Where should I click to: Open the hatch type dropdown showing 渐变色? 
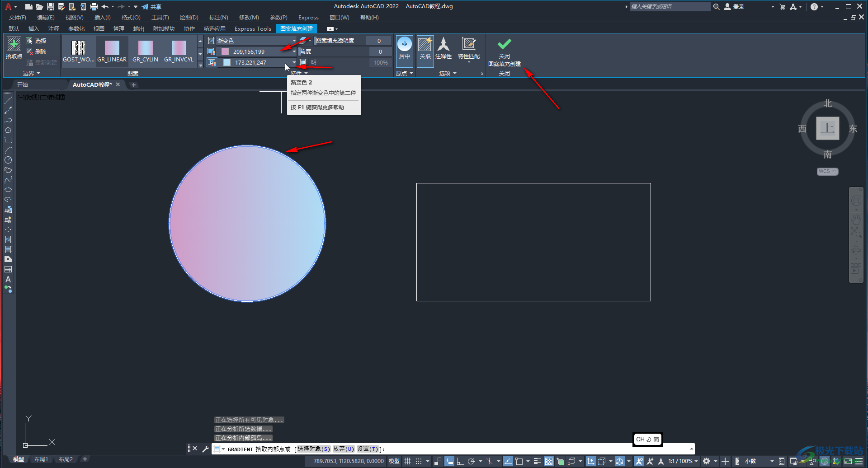(256, 41)
